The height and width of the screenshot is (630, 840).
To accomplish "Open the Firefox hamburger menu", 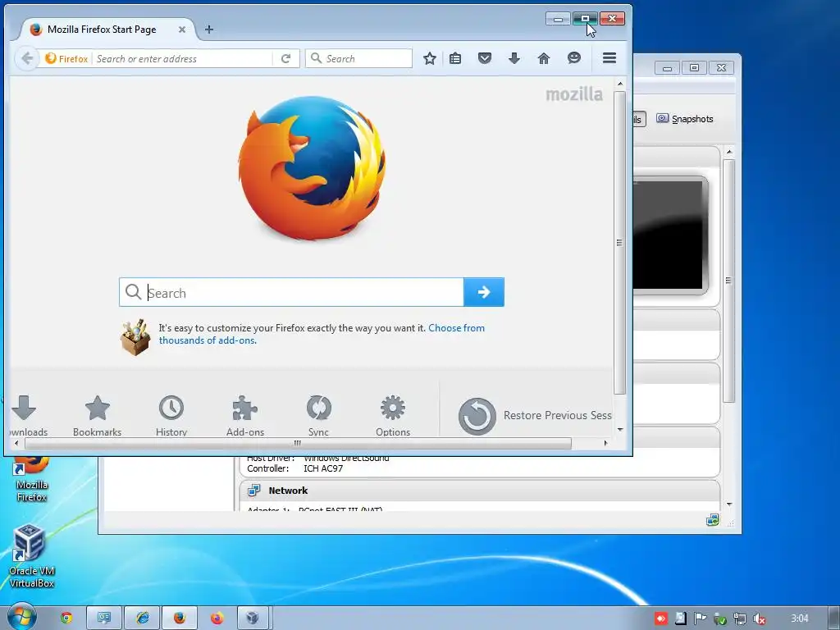I will click(609, 58).
